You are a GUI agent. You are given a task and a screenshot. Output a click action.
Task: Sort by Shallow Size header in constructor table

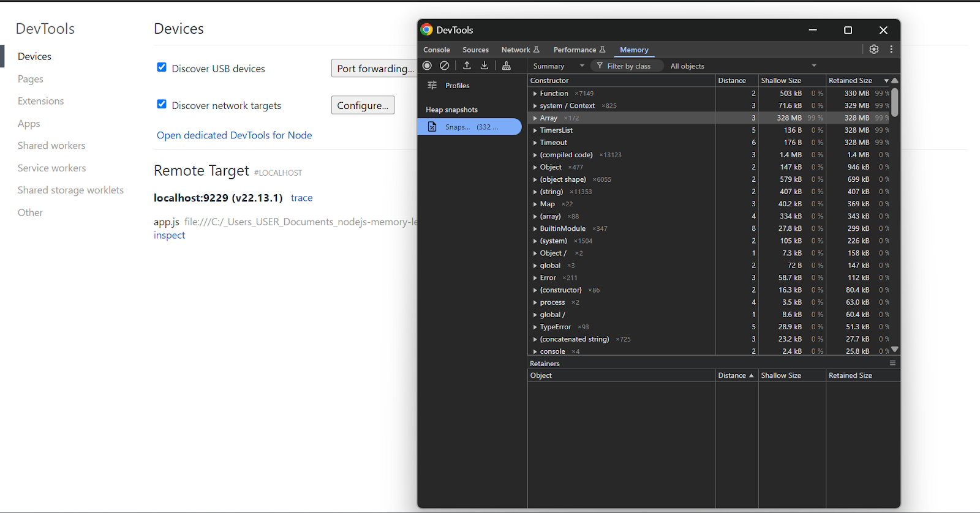coord(791,80)
